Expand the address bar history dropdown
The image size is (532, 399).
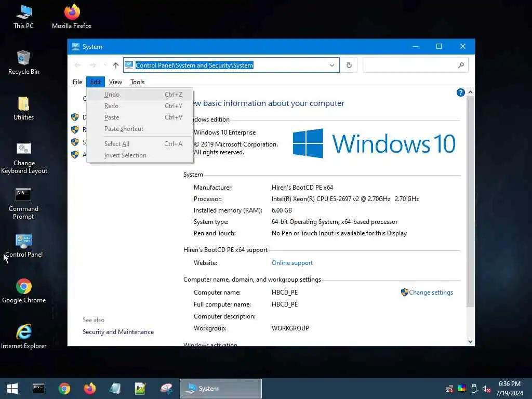pos(332,65)
